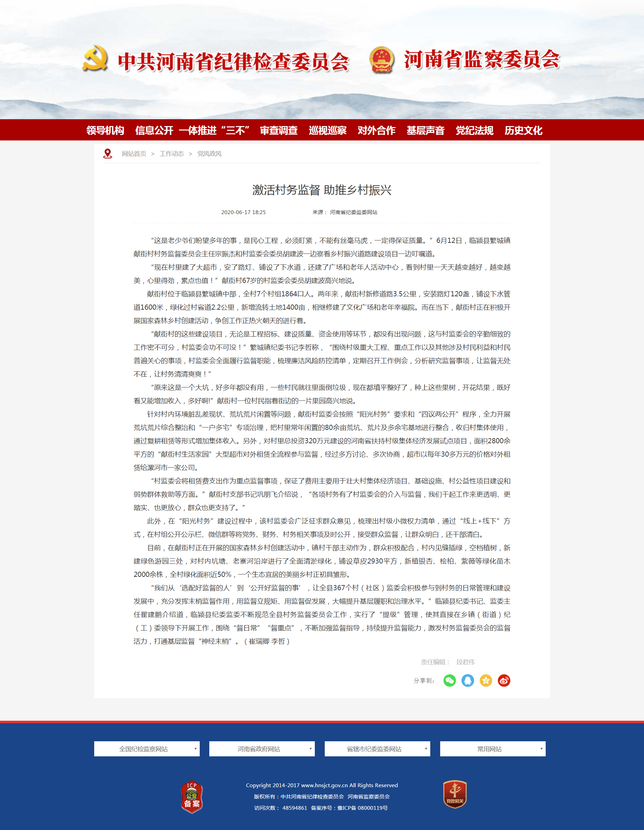The image size is (644, 830).
Task: Share article to WeChat
Action: point(449,680)
